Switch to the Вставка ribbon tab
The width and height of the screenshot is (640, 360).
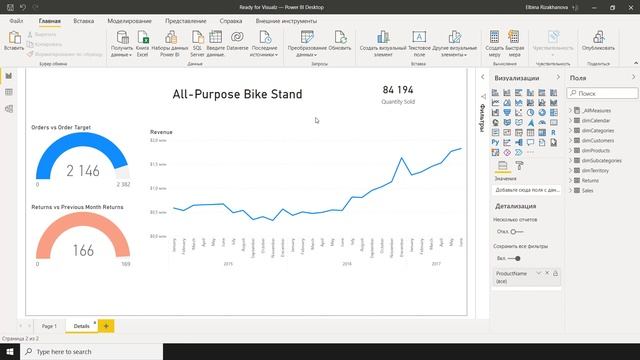coord(84,21)
